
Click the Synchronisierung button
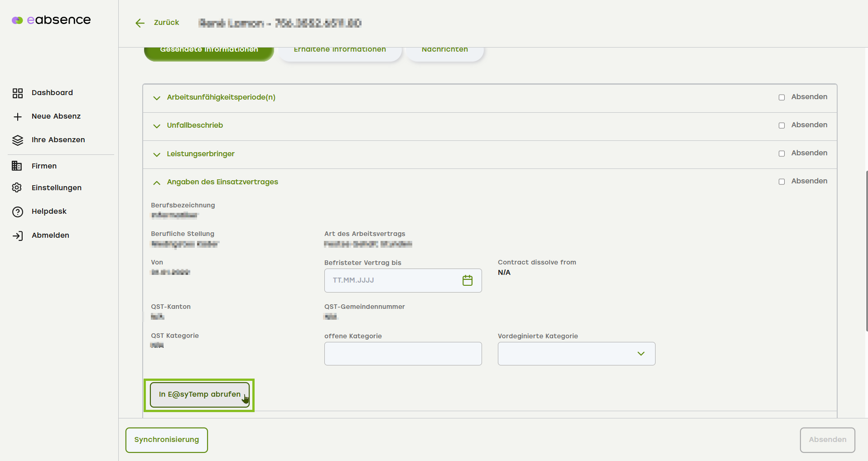[x=167, y=440]
